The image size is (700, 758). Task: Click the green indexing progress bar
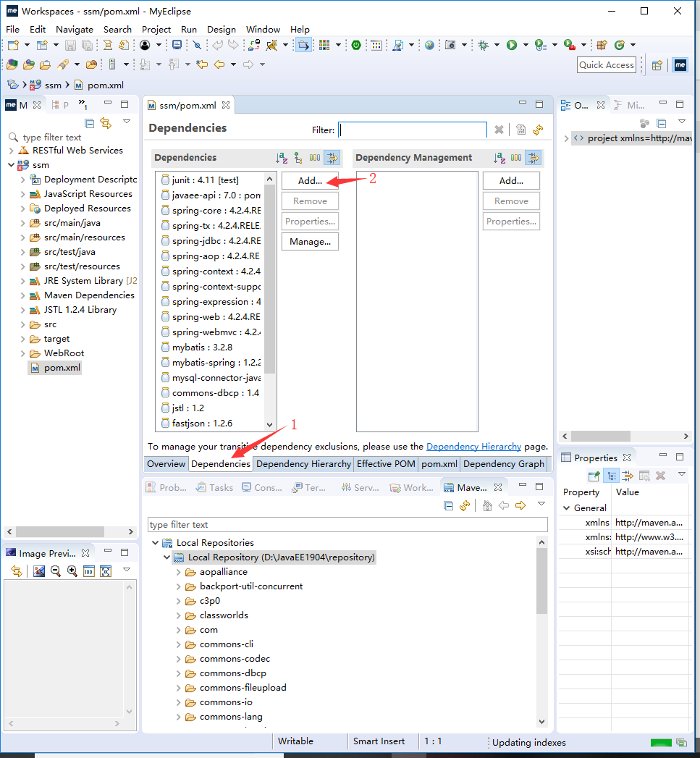661,743
